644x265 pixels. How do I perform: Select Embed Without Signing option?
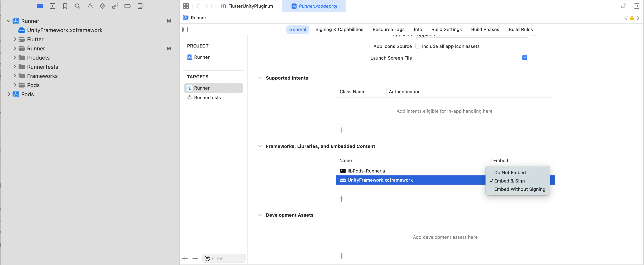(x=519, y=189)
